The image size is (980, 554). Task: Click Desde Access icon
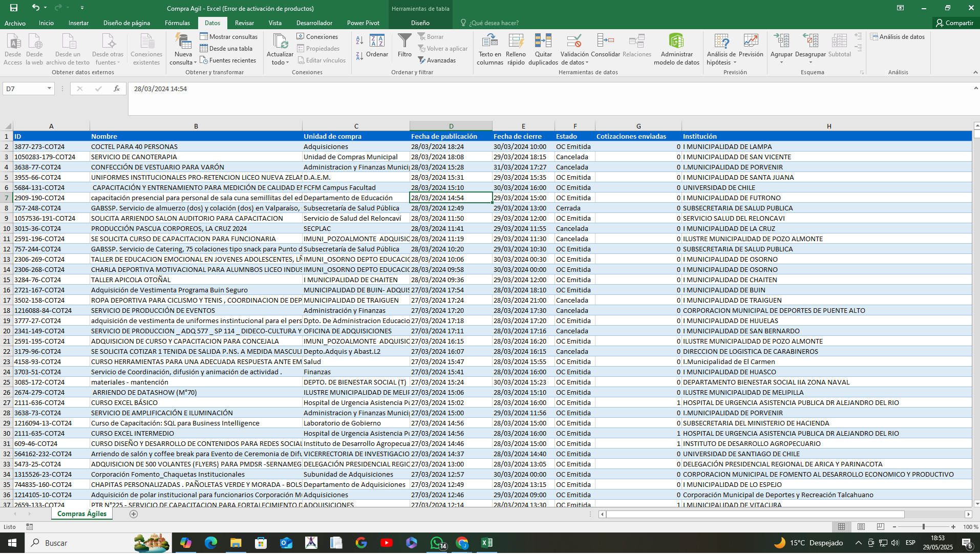pos(13,49)
